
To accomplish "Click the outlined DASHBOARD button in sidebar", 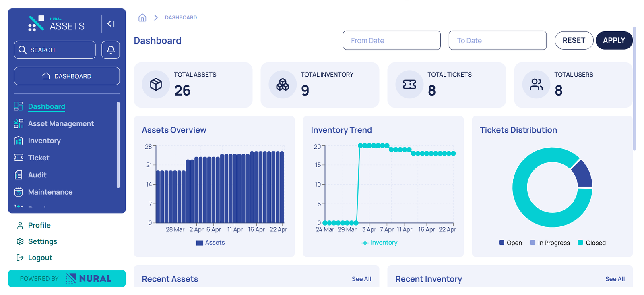I will 67,76.
